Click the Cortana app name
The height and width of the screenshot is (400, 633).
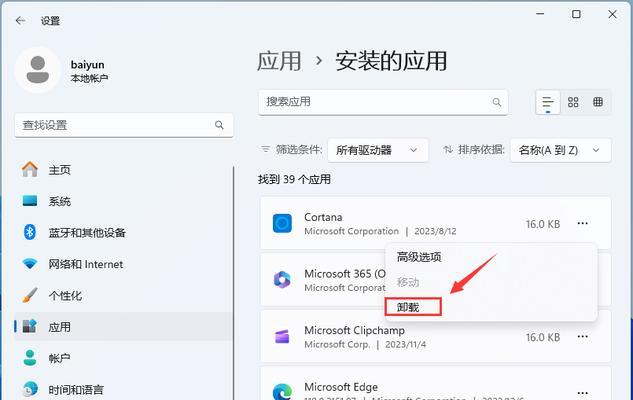(x=323, y=217)
